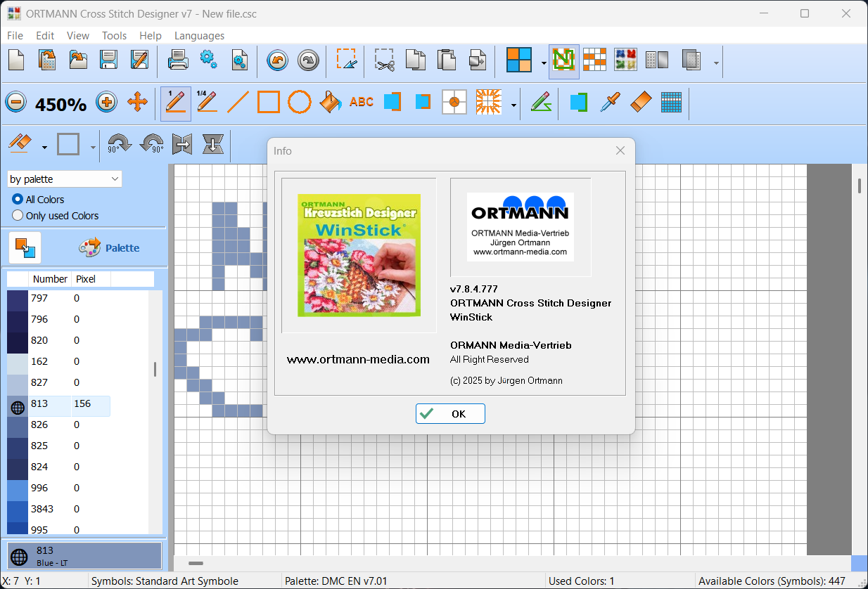Select the circle drawing tool

click(300, 103)
